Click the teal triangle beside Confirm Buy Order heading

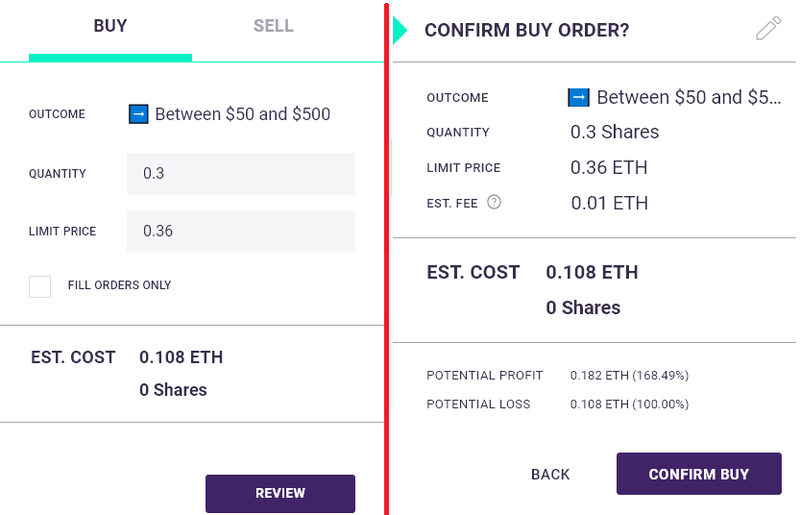point(401,30)
